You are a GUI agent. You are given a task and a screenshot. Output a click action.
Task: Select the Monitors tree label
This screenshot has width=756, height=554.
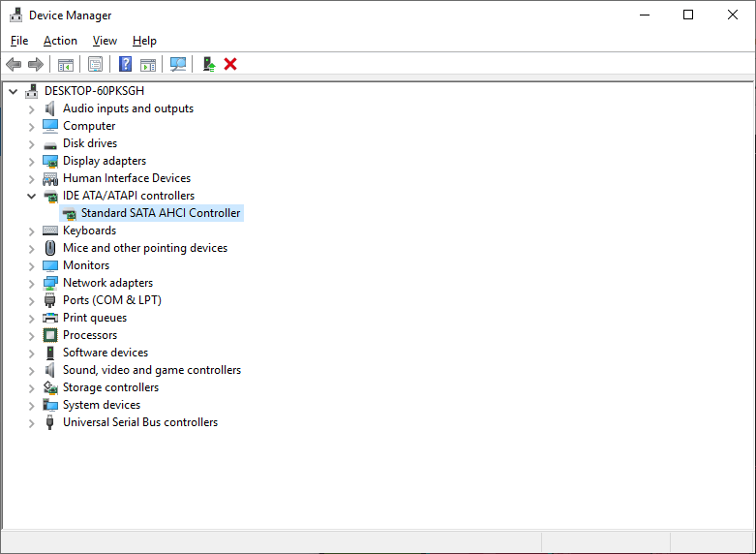click(86, 265)
